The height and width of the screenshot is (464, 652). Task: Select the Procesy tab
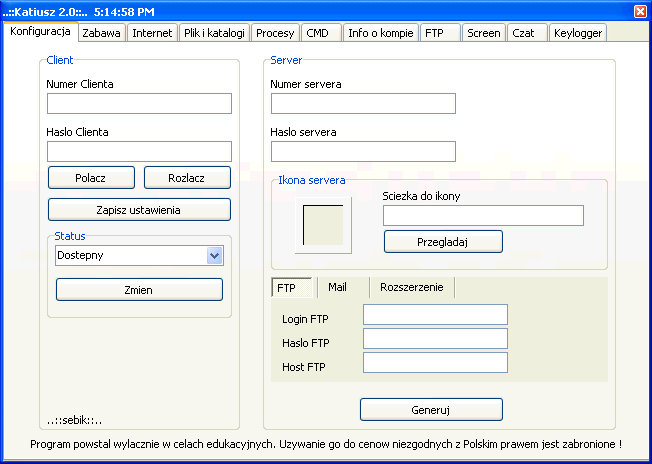[275, 33]
